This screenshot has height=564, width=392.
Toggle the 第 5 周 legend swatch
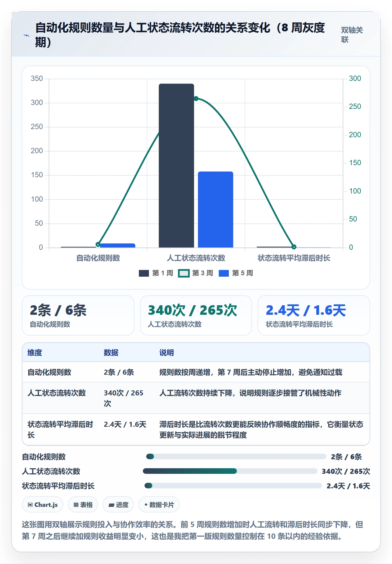coord(224,273)
